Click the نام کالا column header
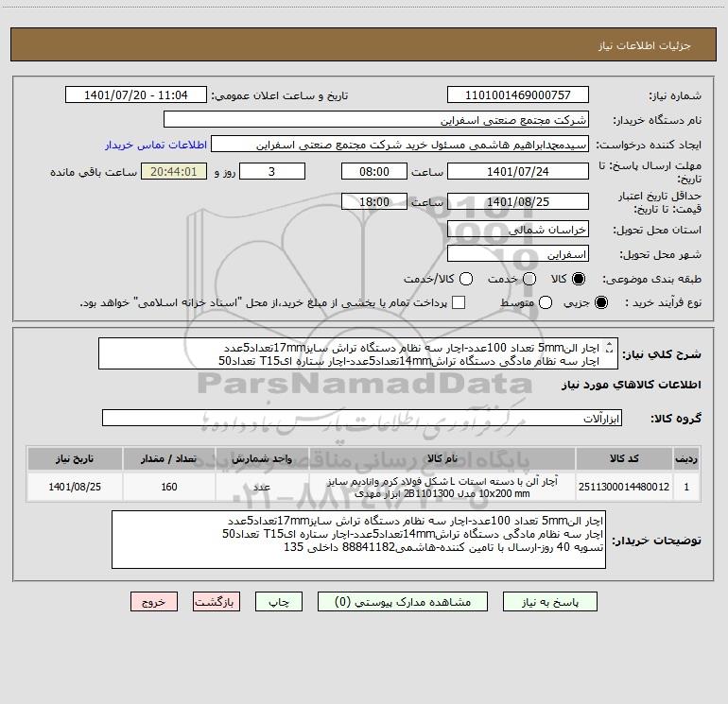The width and height of the screenshot is (728, 704). 442,458
